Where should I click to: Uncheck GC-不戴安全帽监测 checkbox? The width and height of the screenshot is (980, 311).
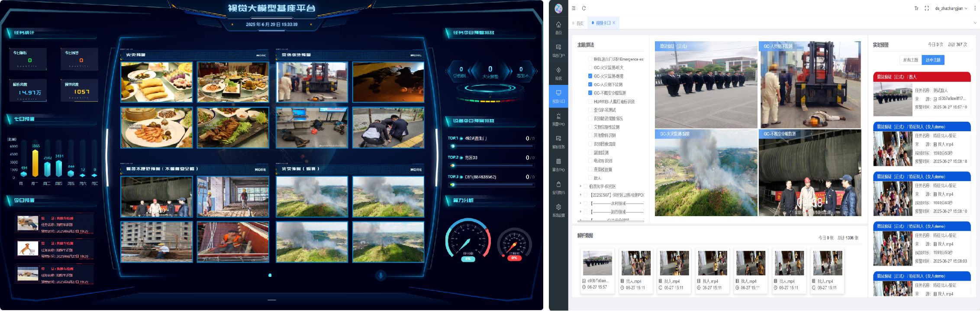pyautogui.click(x=590, y=93)
